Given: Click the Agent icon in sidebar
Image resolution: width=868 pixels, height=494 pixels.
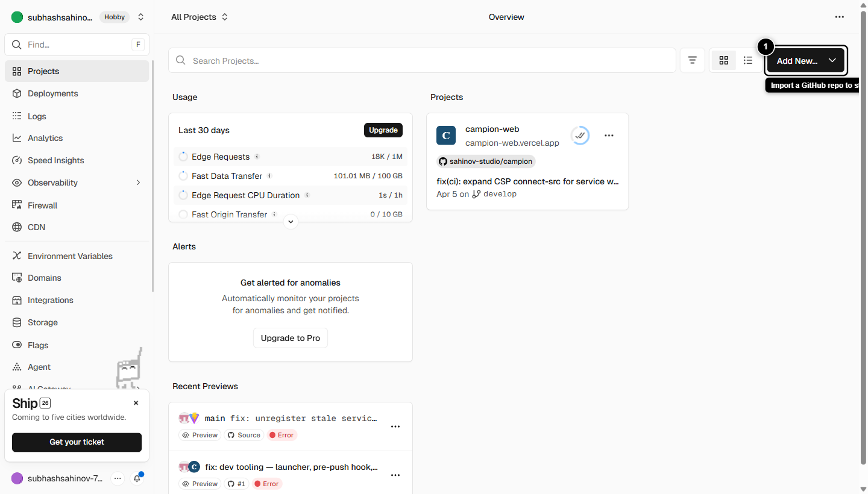Looking at the screenshot, I should [17, 367].
